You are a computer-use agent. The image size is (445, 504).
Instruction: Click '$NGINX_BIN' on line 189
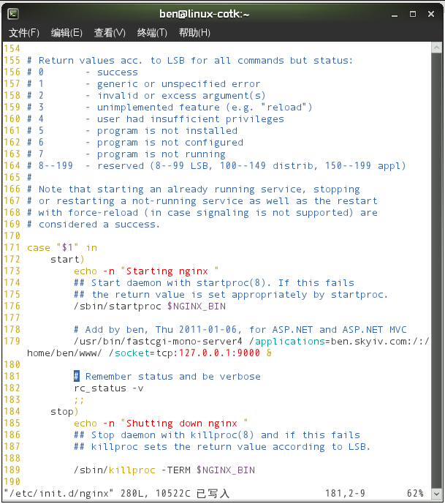tap(226, 470)
